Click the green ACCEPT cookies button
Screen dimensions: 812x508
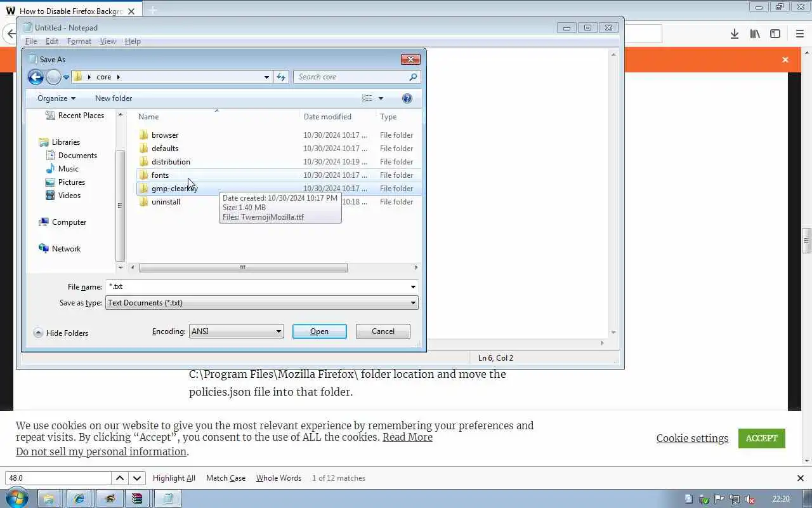pyautogui.click(x=762, y=438)
